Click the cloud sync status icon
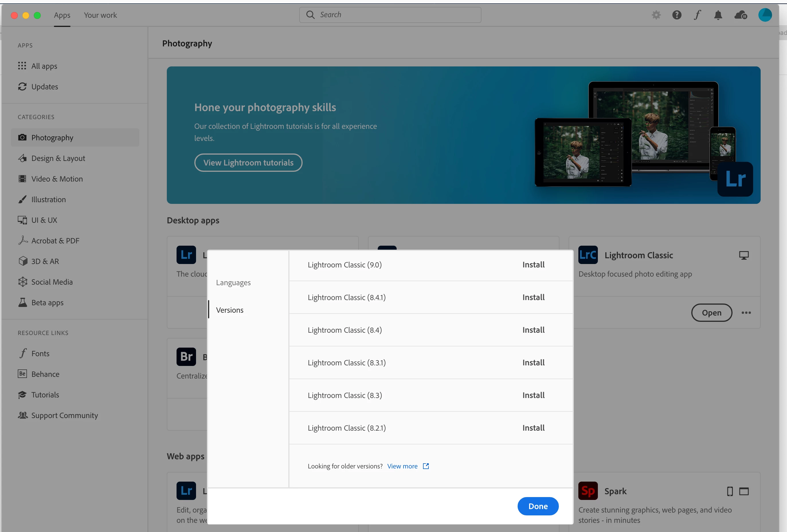 click(x=741, y=15)
